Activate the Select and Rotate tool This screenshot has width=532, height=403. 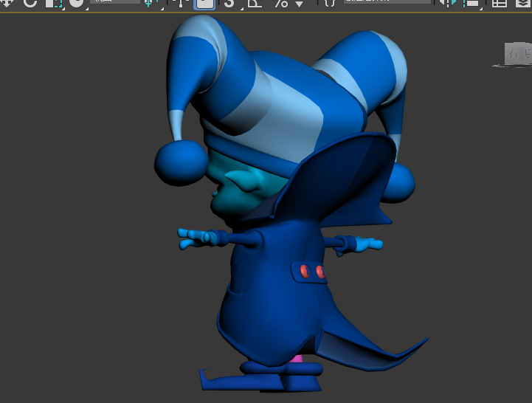click(x=30, y=3)
